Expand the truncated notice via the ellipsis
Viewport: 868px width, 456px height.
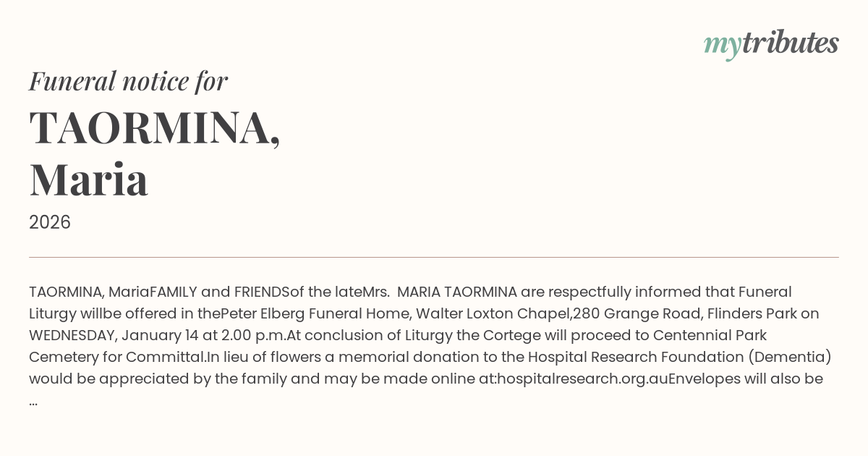pyautogui.click(x=33, y=400)
